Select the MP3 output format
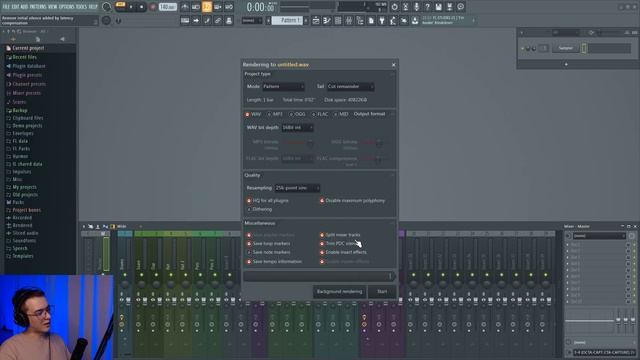Viewport: 640px width, 360px height. pos(275,114)
